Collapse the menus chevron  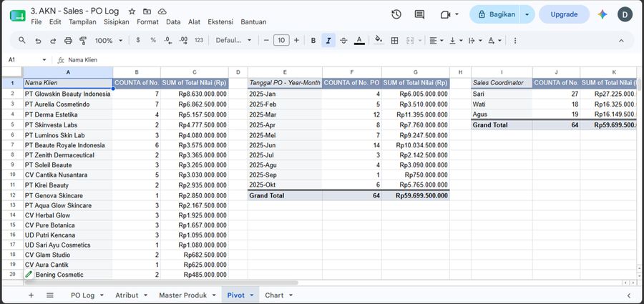[x=621, y=40]
